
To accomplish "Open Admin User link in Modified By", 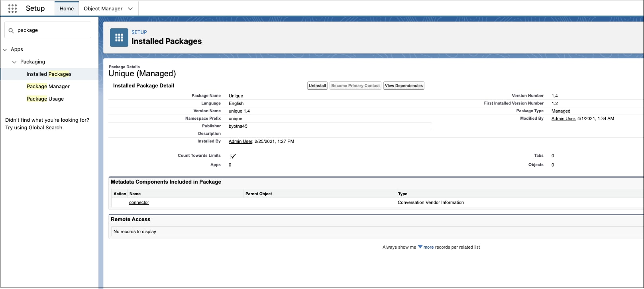I will [x=563, y=119].
